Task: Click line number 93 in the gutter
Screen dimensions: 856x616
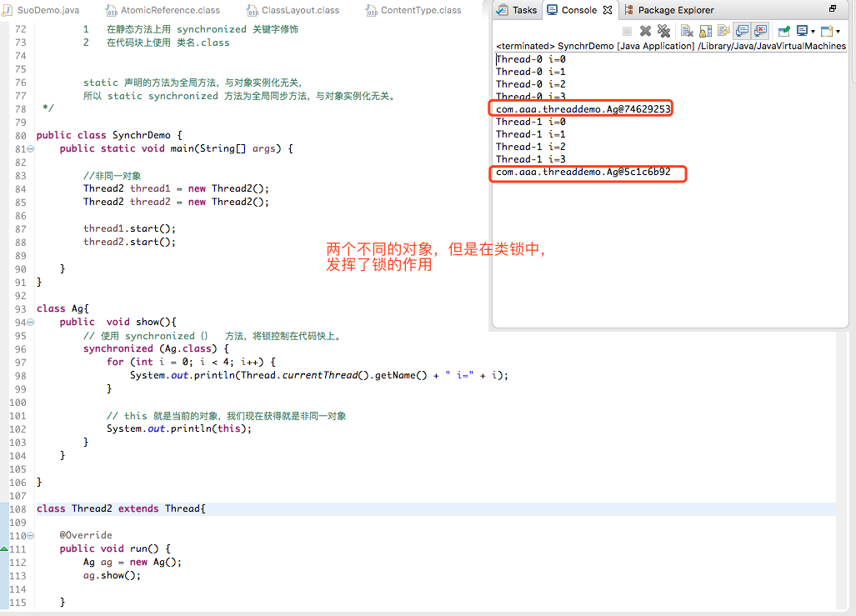Action: click(20, 309)
